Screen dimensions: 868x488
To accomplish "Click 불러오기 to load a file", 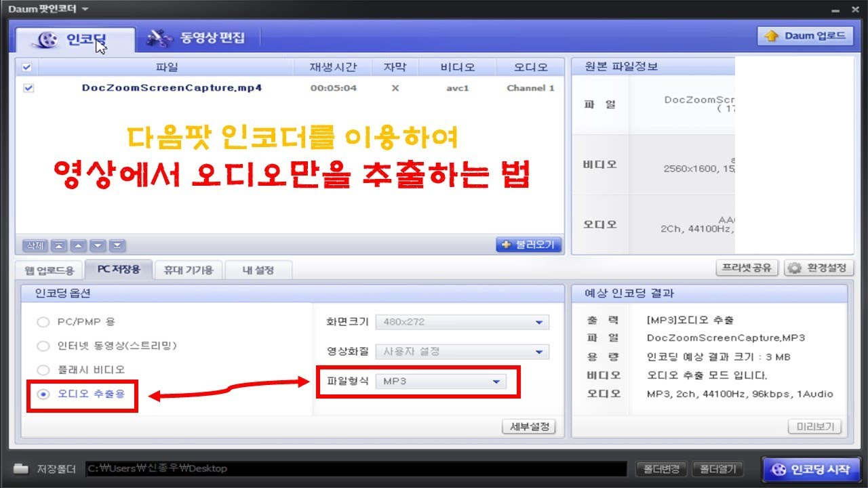I will point(529,245).
